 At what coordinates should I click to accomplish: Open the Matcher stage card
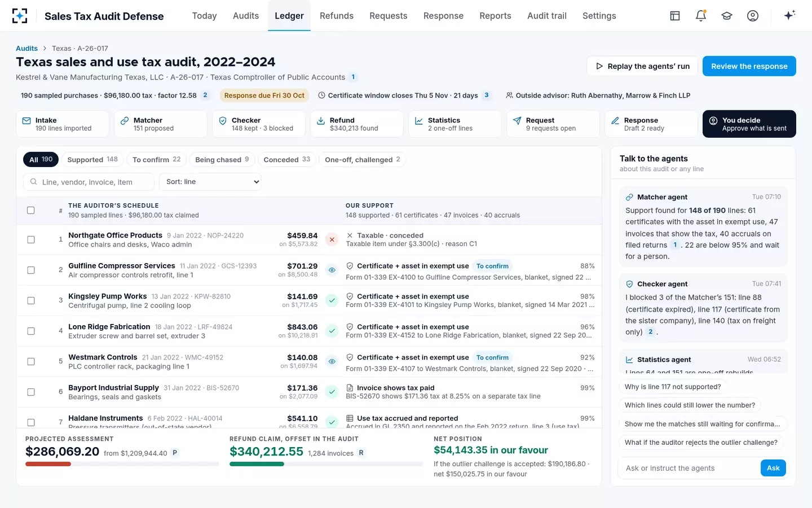(161, 124)
